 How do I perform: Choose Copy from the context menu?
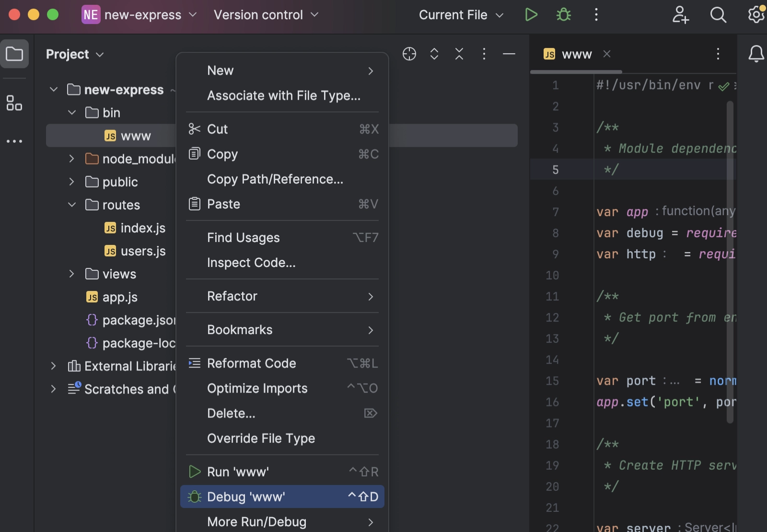[282, 154]
